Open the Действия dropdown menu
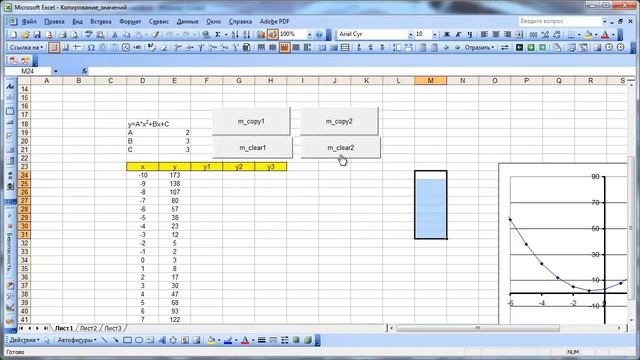 pyautogui.click(x=25, y=340)
